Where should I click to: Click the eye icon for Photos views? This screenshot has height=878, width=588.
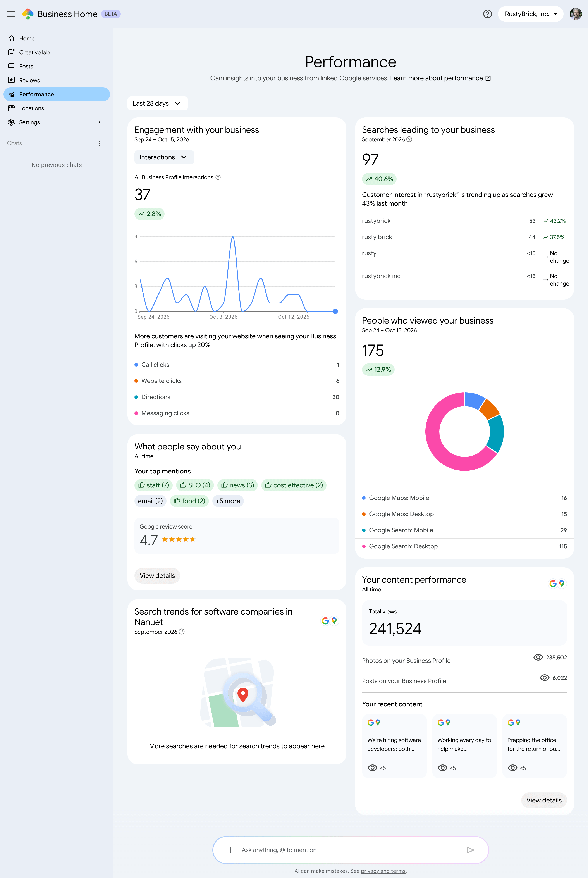[538, 657]
